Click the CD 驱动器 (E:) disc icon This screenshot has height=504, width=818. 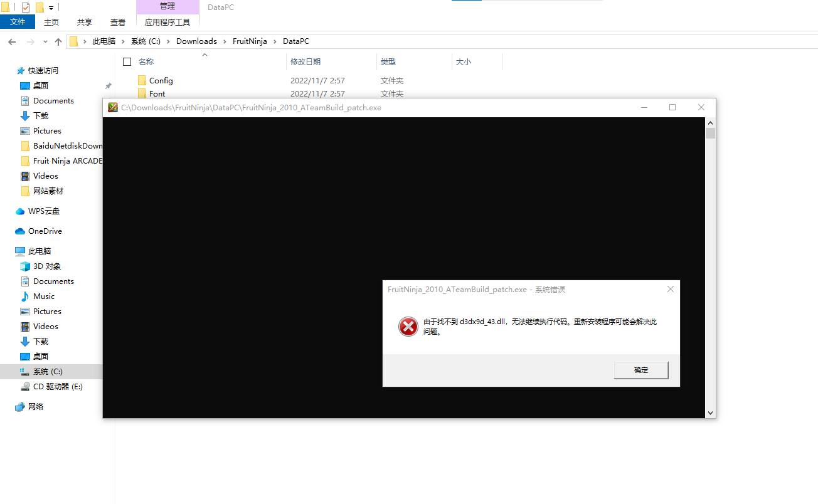coord(25,387)
